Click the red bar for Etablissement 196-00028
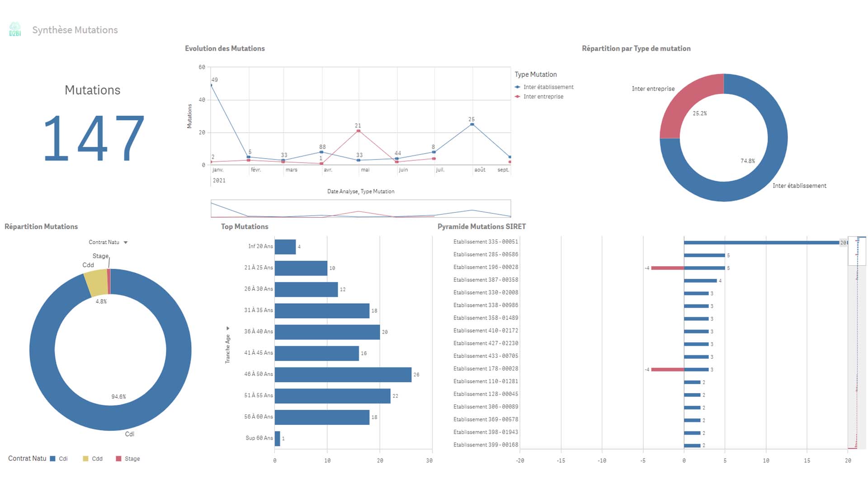 (667, 268)
